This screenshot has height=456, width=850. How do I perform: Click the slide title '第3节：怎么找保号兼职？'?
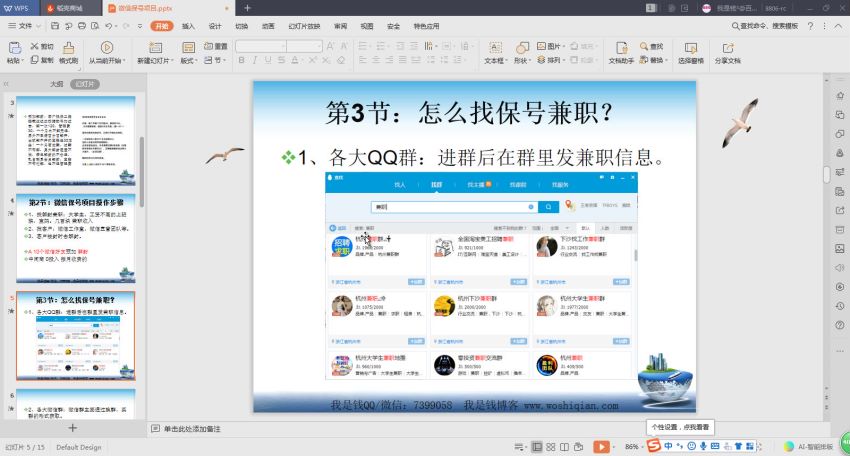pyautogui.click(x=469, y=113)
